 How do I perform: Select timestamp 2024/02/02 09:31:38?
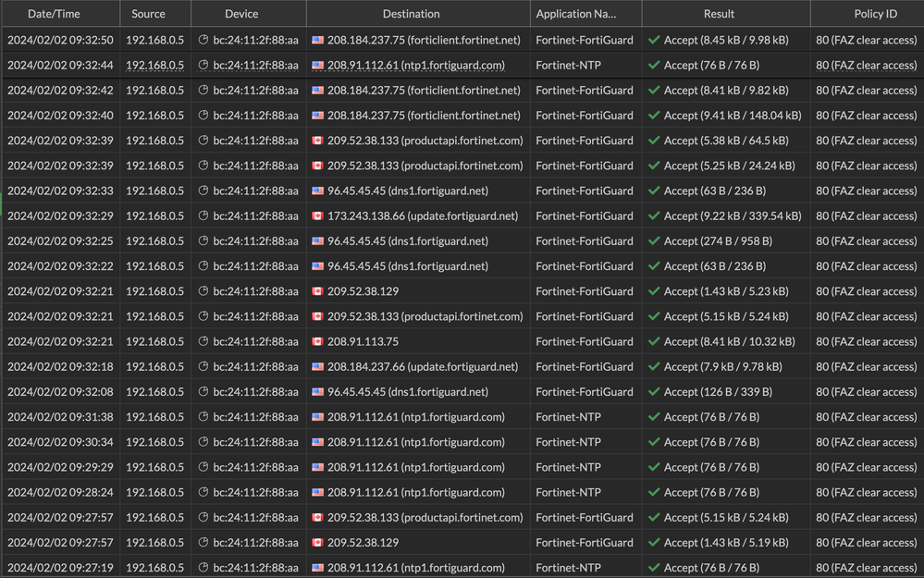60,417
